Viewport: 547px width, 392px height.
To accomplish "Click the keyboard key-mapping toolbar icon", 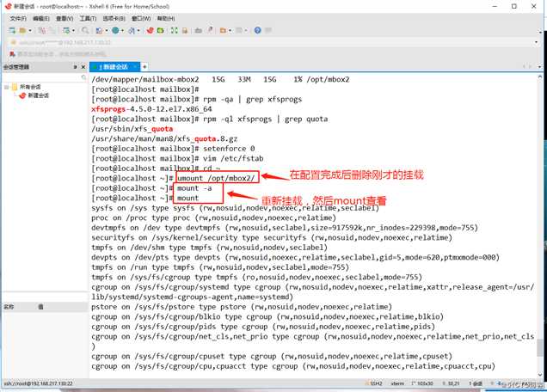I will [x=199, y=31].
